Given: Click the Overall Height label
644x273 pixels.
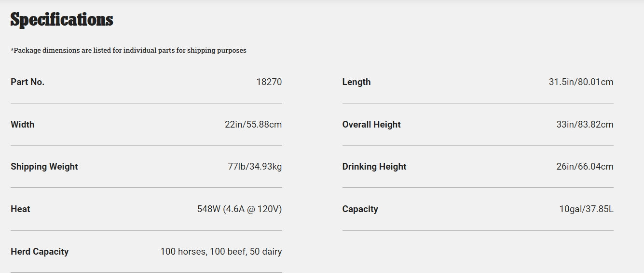Looking at the screenshot, I should [x=371, y=125].
